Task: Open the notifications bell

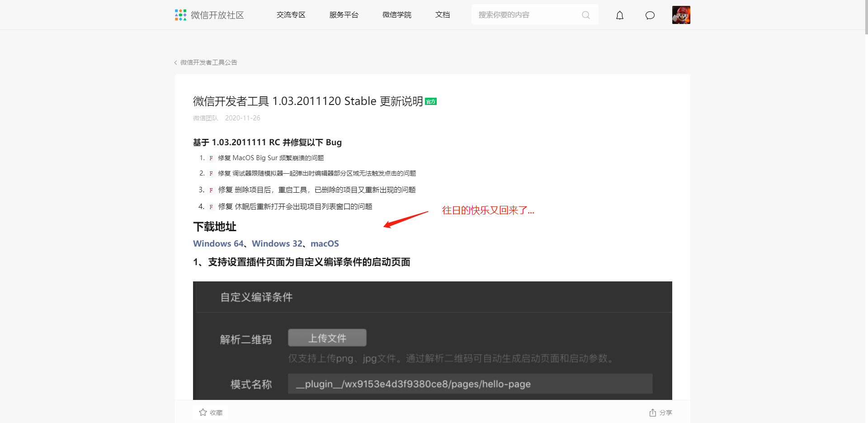Action: click(620, 15)
